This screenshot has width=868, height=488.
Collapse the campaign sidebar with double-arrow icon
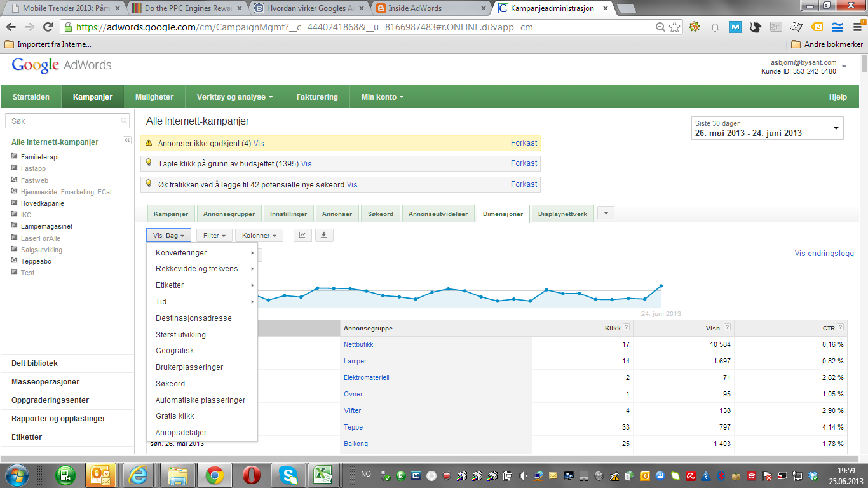[127, 140]
